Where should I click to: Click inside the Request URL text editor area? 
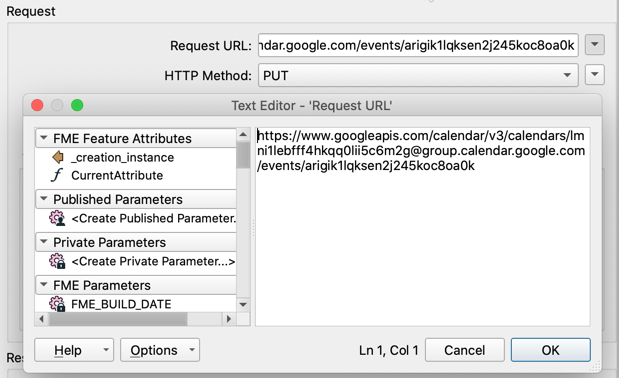[422, 226]
